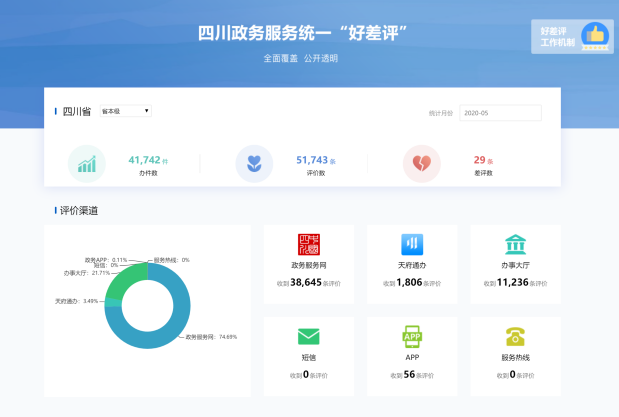Image resolution: width=619 pixels, height=417 pixels.
Task: Select the blue 天府通办 icon
Action: [412, 245]
